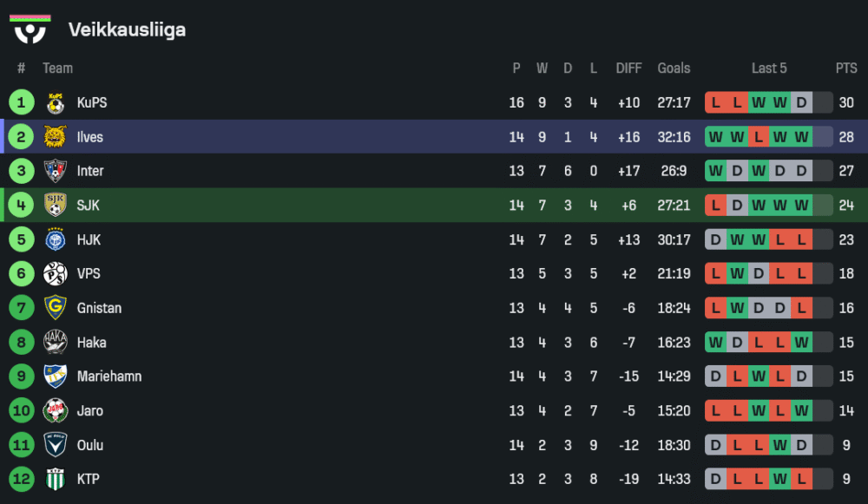The width and height of the screenshot is (868, 504).
Task: Click the Jaro club logo
Action: pos(56,411)
